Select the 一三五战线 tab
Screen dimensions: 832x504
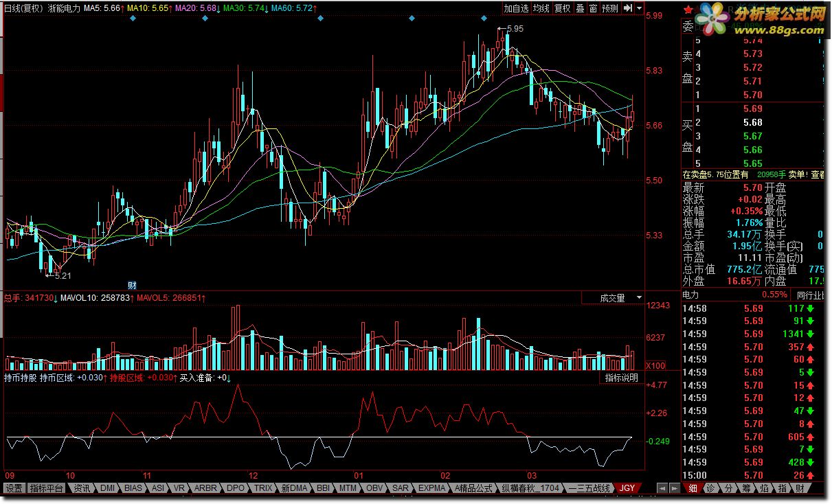pyautogui.click(x=590, y=488)
